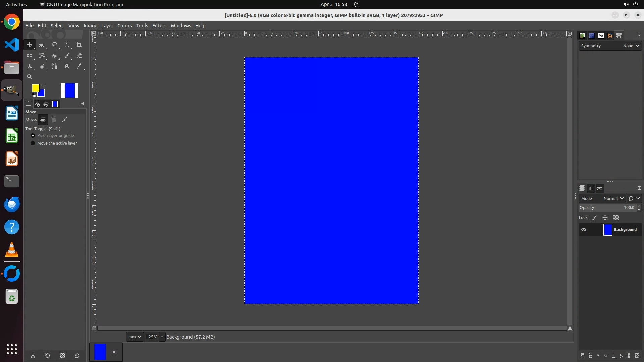
Task: Toggle lock alpha channel checkerboard icon
Action: pos(616,218)
